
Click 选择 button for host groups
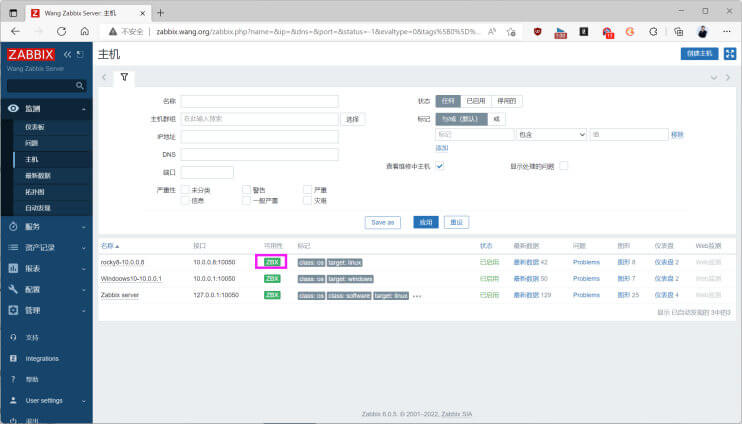(353, 119)
